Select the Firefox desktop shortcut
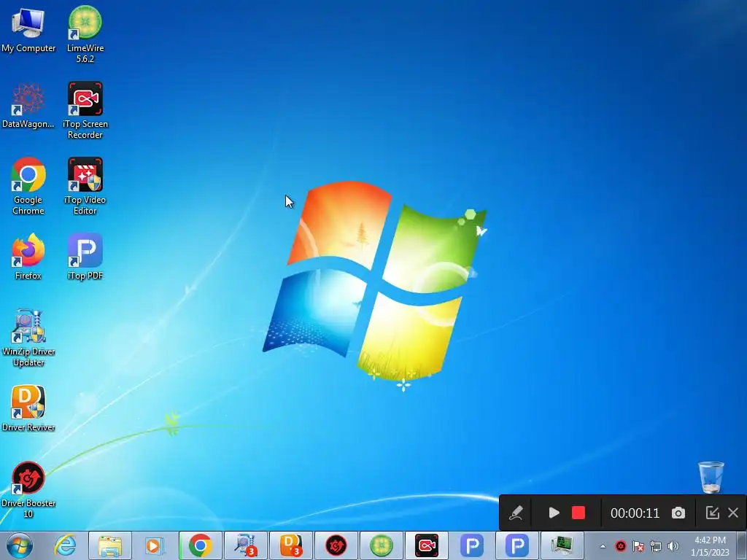 28,256
